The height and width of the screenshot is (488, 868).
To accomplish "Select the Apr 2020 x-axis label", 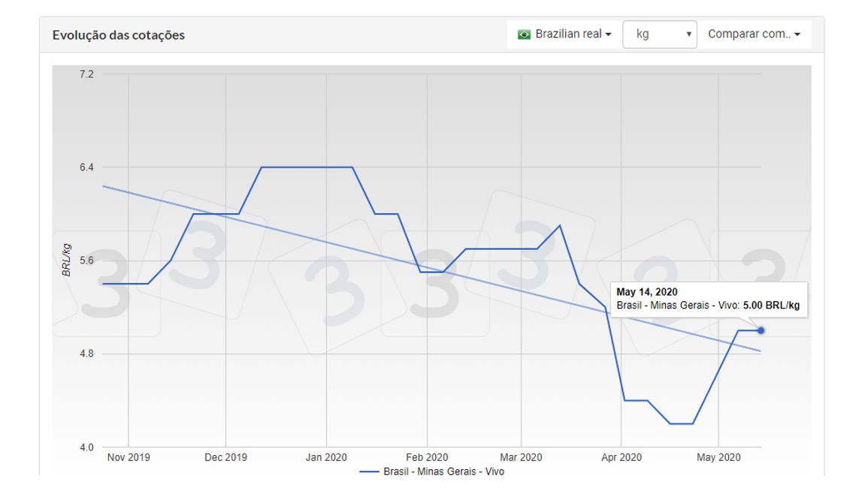I will 622,457.
